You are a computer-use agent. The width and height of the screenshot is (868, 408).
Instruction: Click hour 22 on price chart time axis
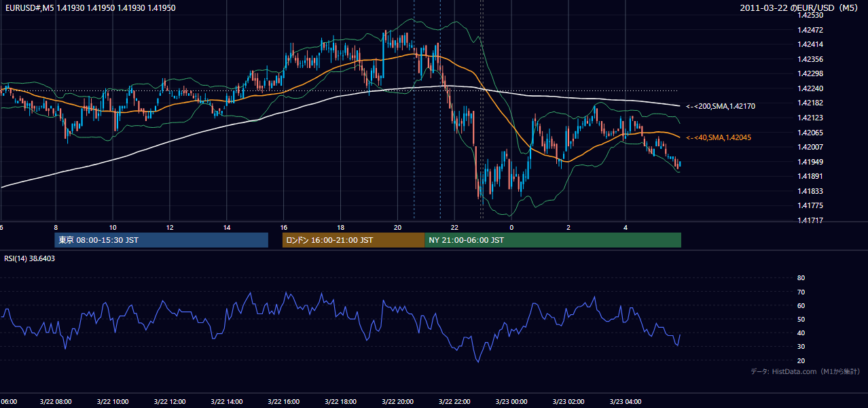pyautogui.click(x=455, y=227)
